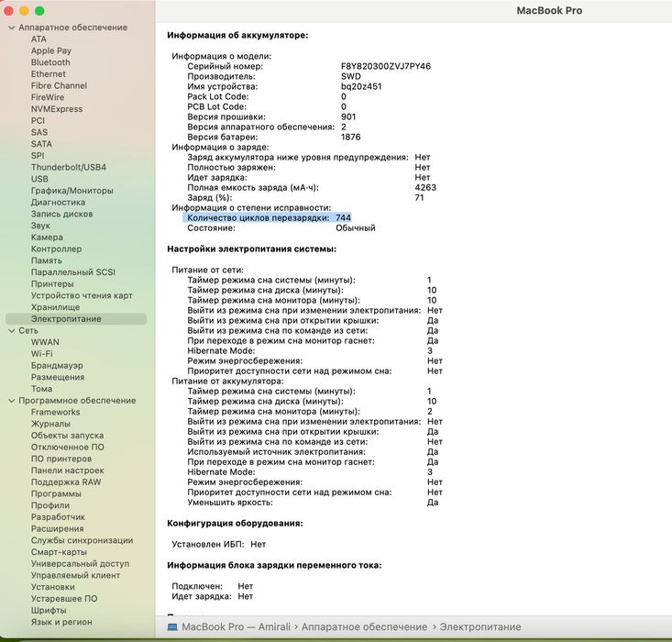Select Язык и регион in sidebar
Screen dimensions: 672x642
pyautogui.click(x=61, y=622)
